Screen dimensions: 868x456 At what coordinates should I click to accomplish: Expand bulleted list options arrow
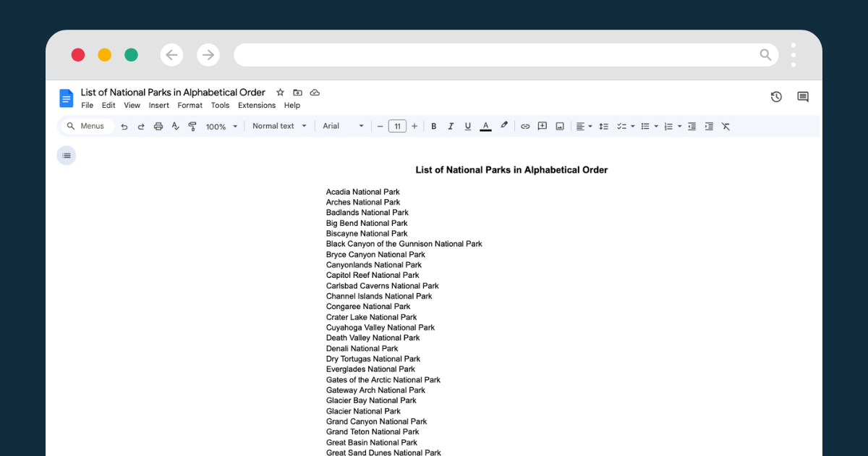[656, 127]
